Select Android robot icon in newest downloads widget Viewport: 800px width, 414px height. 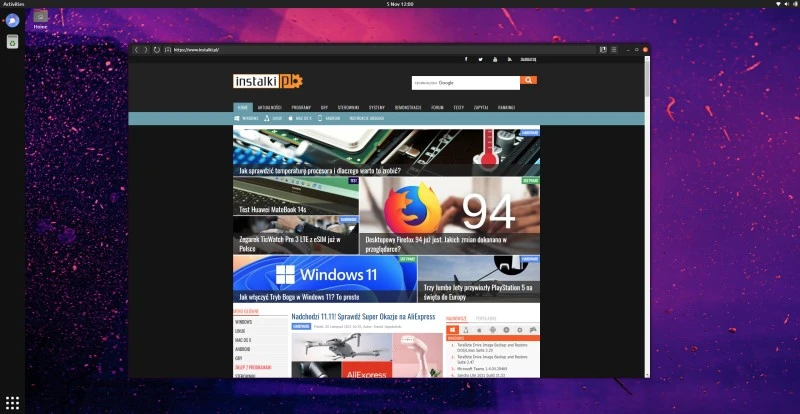493,330
